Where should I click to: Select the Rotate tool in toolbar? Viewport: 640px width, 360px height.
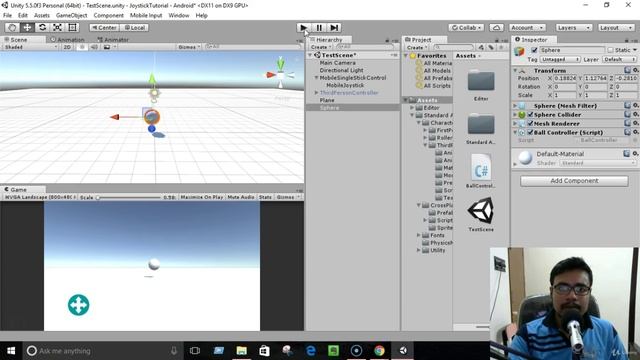[42, 28]
